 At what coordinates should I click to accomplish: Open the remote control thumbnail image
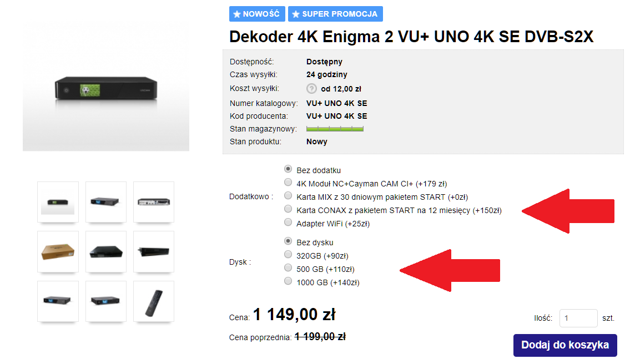pyautogui.click(x=154, y=302)
